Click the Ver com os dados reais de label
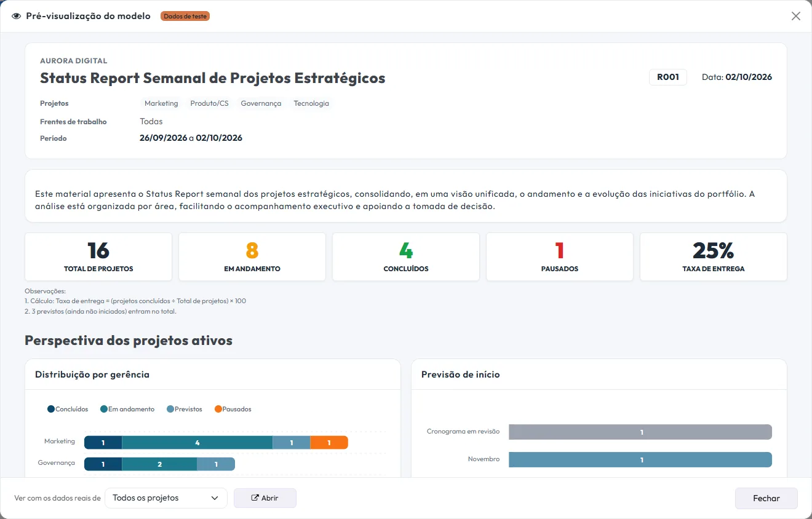 pos(57,498)
